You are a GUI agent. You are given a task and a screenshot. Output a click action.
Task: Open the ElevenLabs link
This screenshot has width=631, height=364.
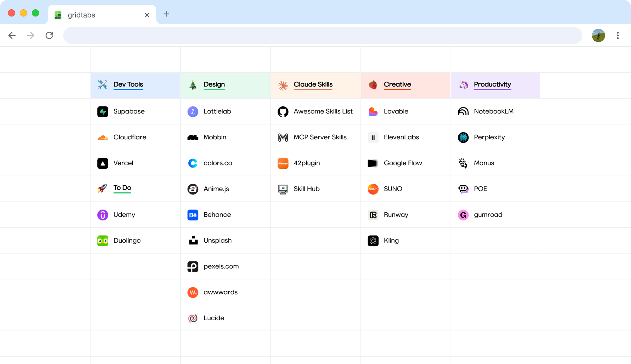tap(401, 137)
